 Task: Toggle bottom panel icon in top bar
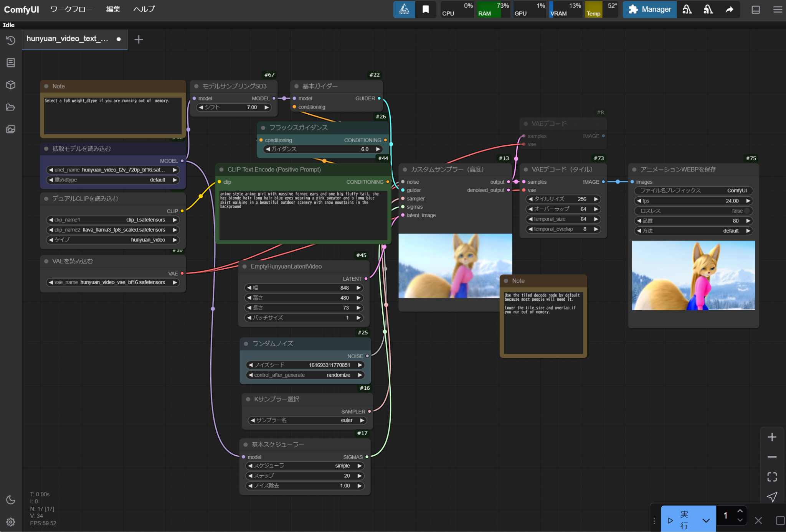click(x=755, y=10)
